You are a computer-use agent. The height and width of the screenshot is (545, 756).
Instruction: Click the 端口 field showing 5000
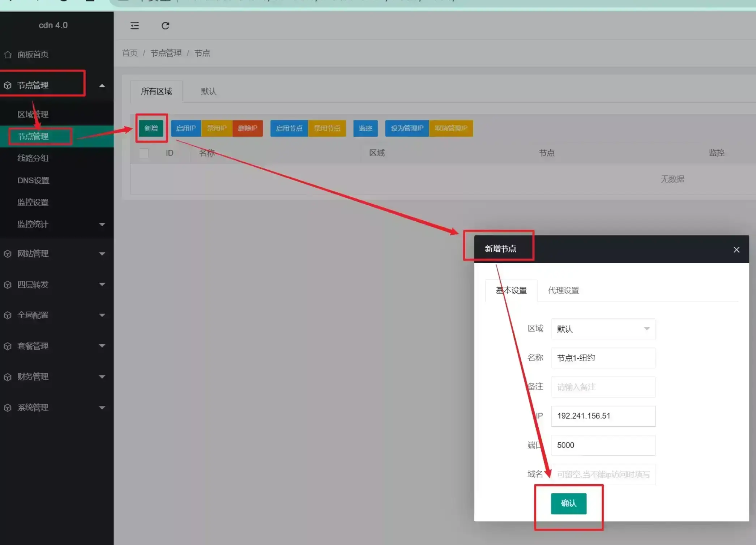tap(603, 445)
